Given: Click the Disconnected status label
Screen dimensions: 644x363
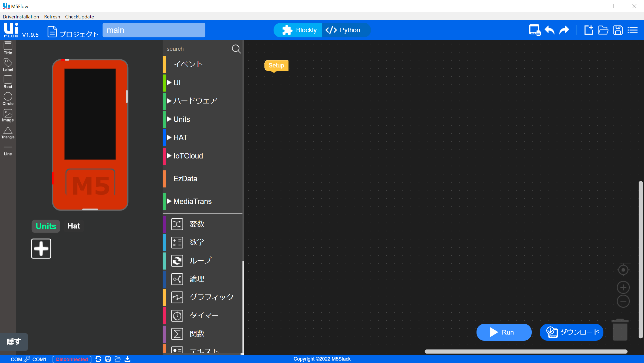Looking at the screenshot, I should tap(72, 359).
